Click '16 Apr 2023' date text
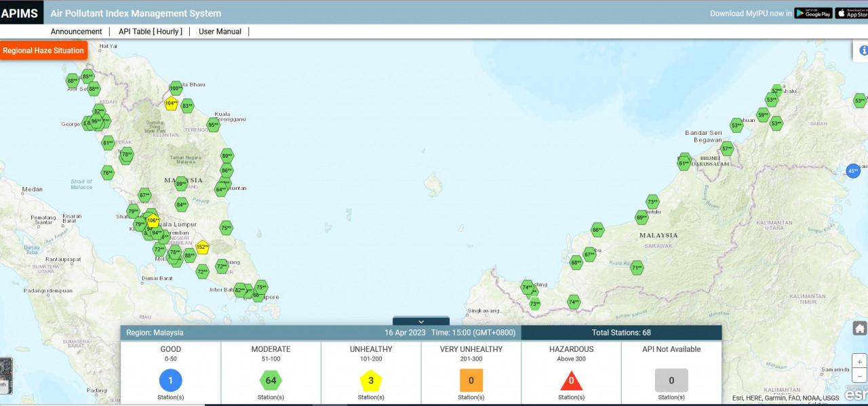 (405, 333)
